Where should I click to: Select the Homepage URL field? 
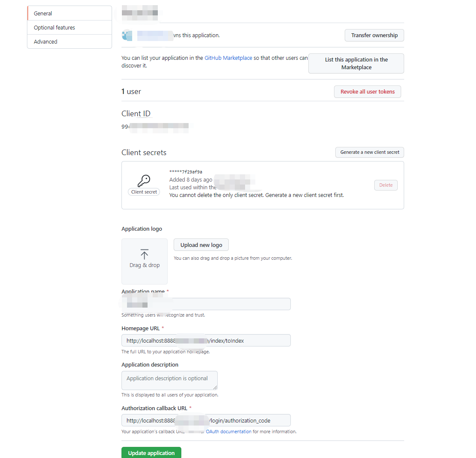pos(206,340)
